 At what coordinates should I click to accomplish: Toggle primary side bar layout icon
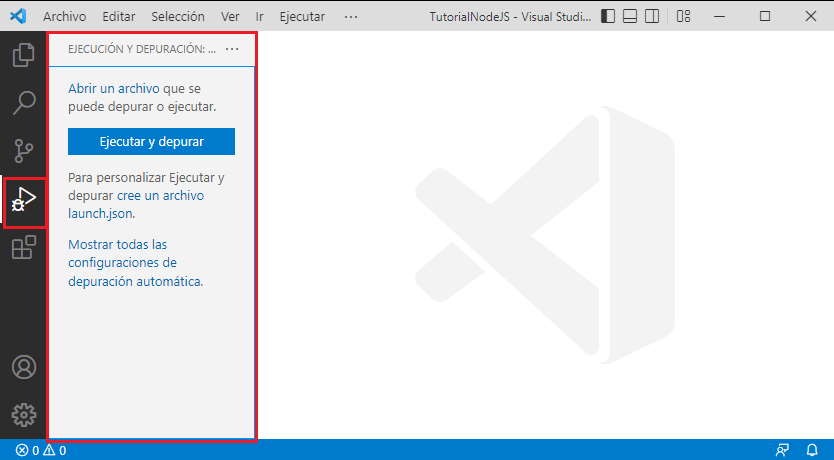coord(608,16)
